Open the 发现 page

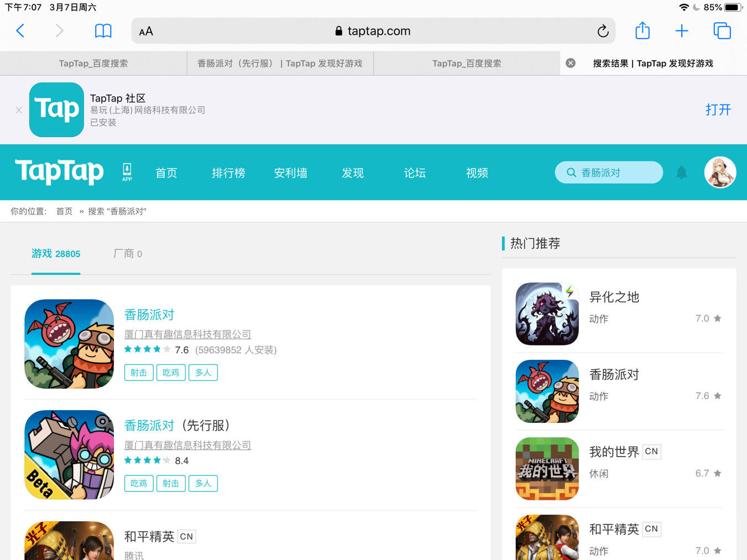(353, 173)
